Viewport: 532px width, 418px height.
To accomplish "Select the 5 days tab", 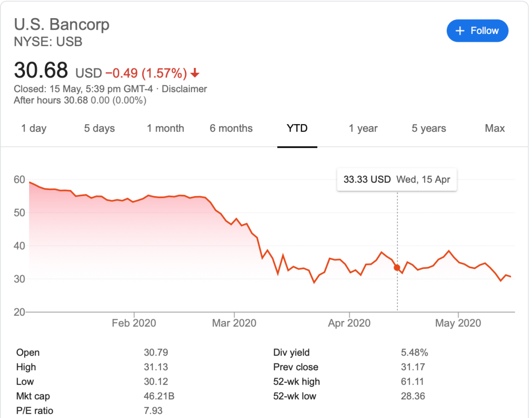I will (x=99, y=129).
